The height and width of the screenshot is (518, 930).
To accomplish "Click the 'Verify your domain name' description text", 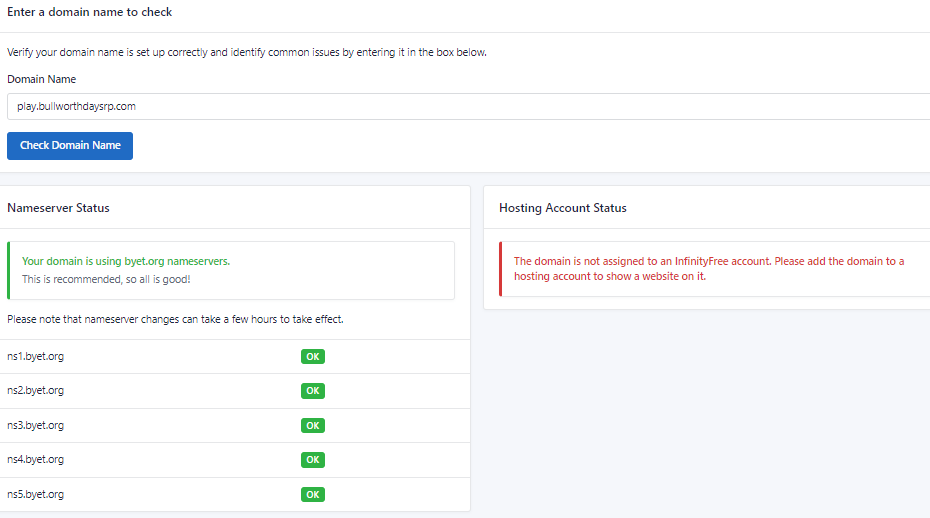I will 247,52.
